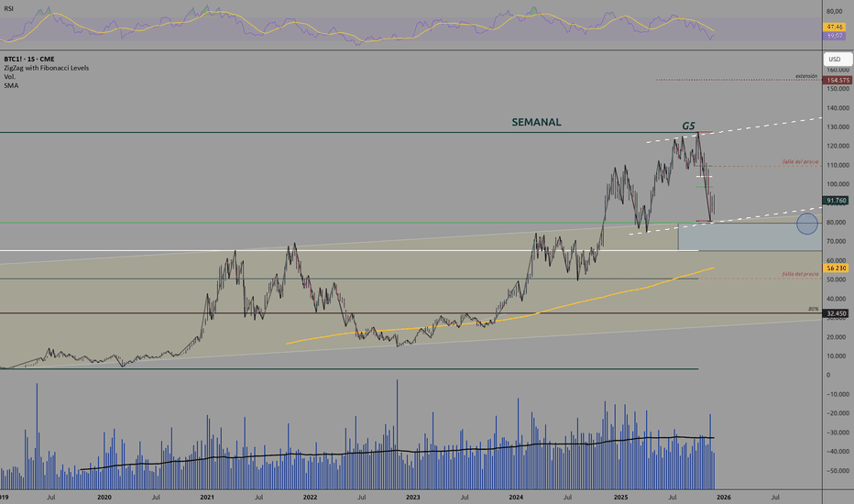
Task: Click the 47,46 RSI value label
Action: (835, 27)
